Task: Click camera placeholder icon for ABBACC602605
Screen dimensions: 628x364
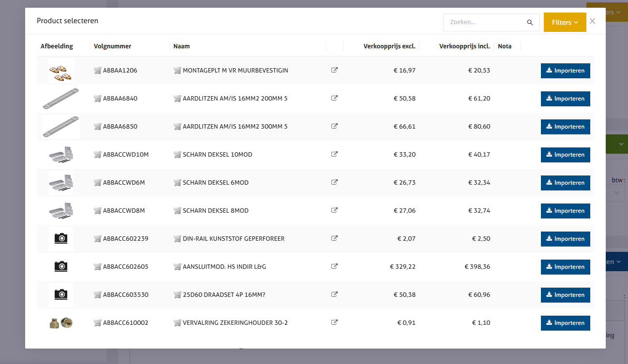Action: point(61,266)
